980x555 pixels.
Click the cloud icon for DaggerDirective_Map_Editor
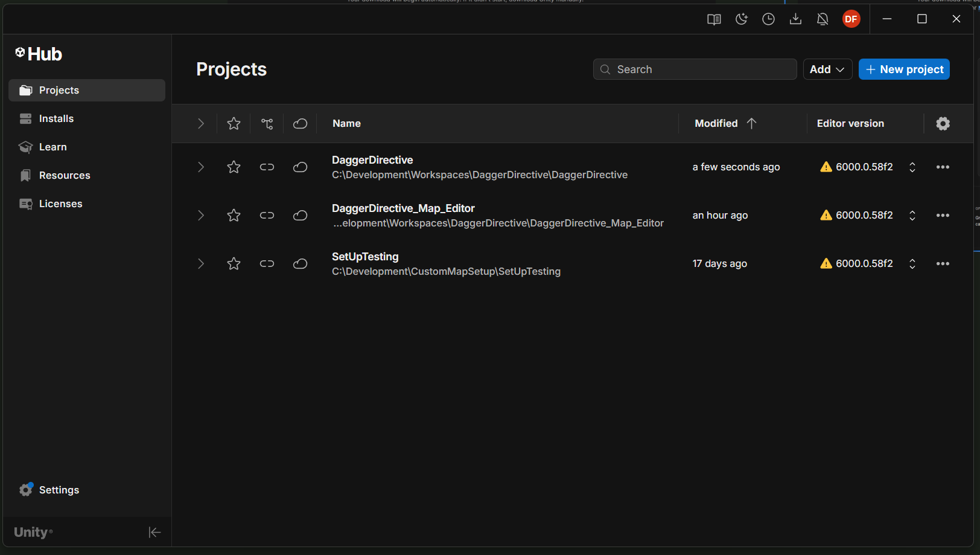[300, 216]
